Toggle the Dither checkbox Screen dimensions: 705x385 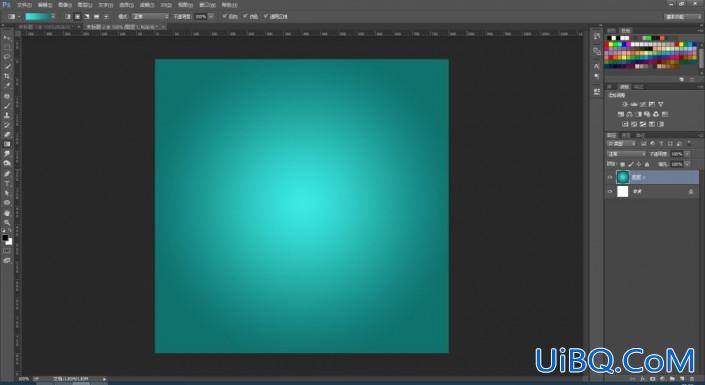point(245,16)
